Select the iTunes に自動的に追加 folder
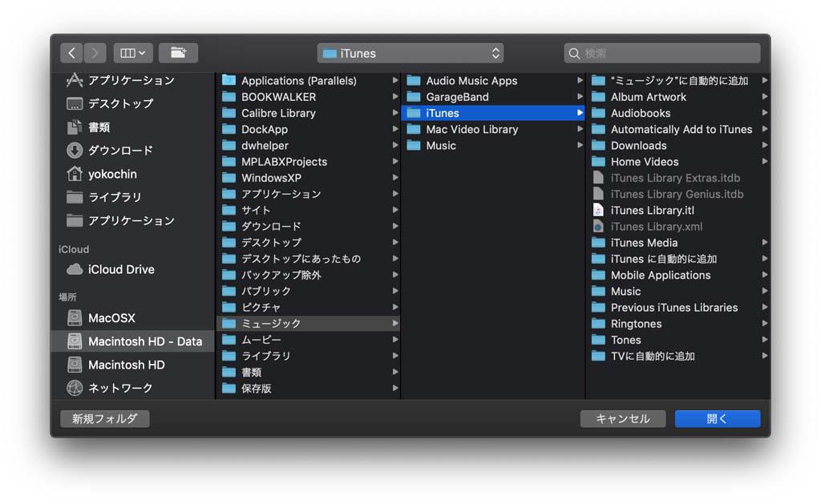 678,259
